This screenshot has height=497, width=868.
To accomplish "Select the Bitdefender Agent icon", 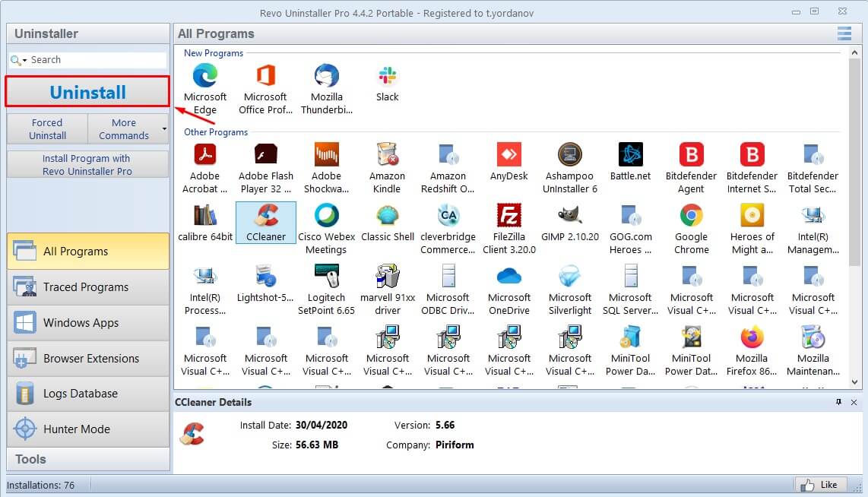I will click(692, 154).
